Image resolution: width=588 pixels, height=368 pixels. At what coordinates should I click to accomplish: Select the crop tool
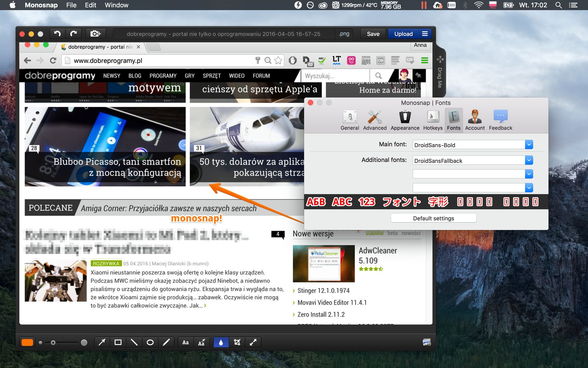[237, 342]
